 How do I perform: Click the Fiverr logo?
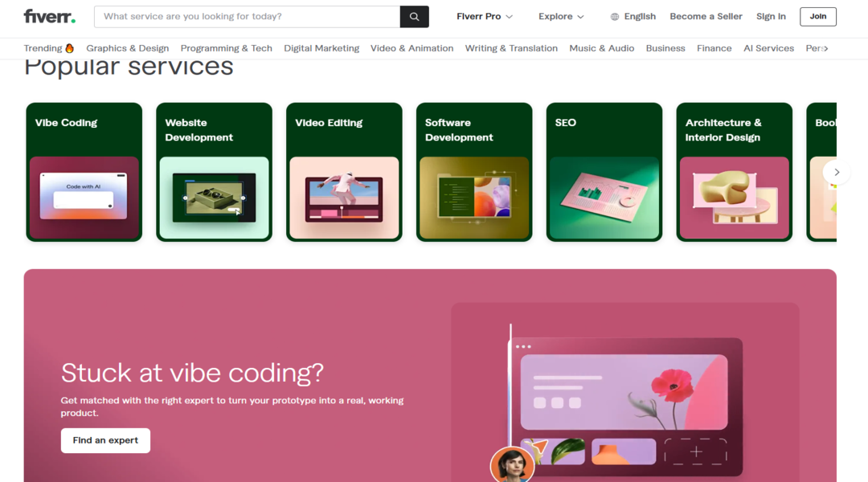pyautogui.click(x=49, y=17)
